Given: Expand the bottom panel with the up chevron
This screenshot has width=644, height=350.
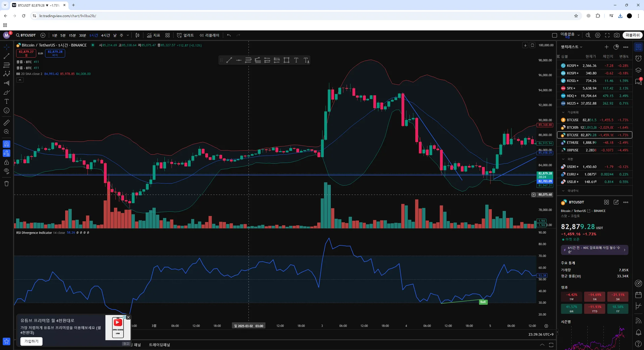Looking at the screenshot, I should click(542, 345).
